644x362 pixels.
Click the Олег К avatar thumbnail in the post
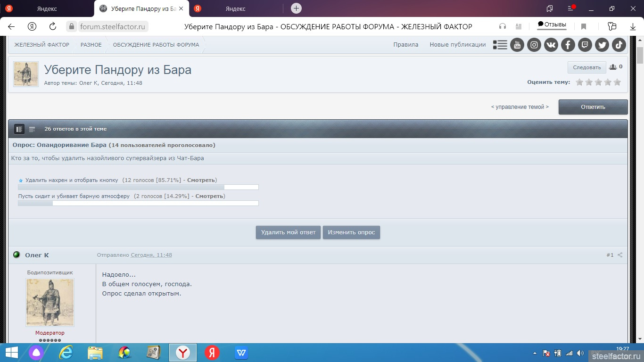50,302
